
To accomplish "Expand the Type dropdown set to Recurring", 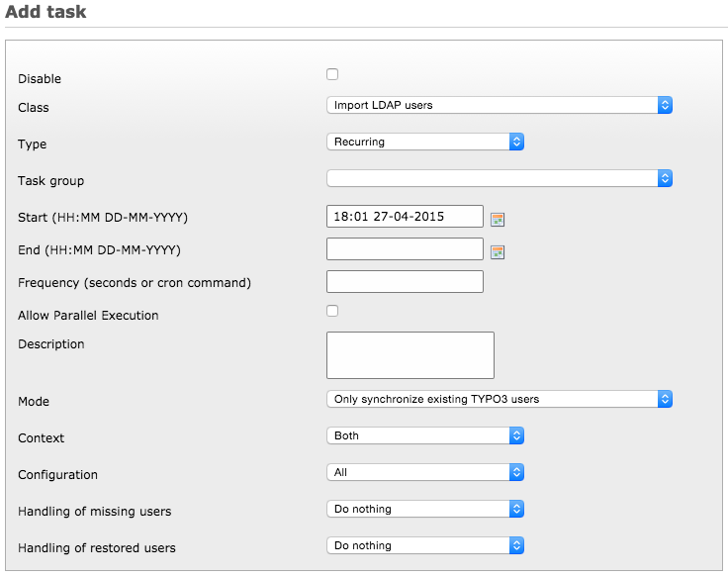I will coord(424,142).
